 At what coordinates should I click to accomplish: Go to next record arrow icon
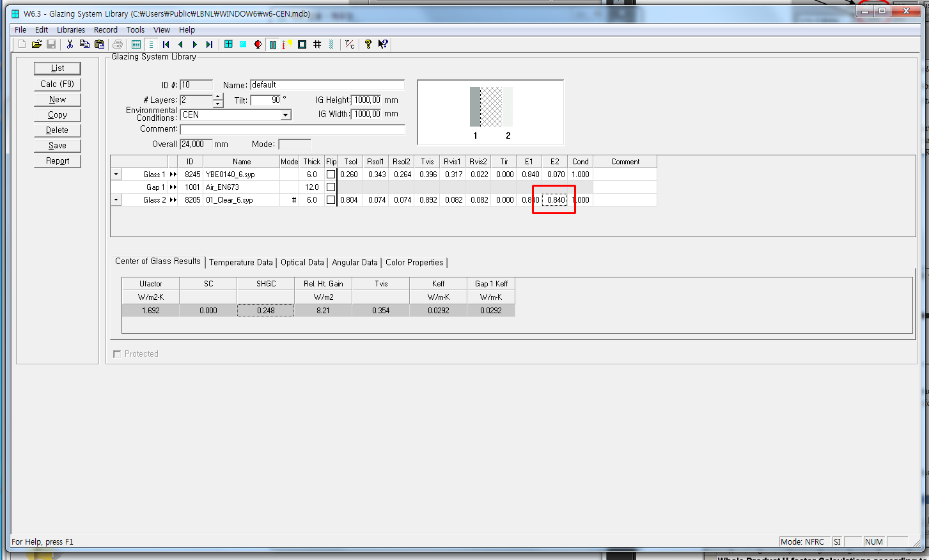pos(195,44)
